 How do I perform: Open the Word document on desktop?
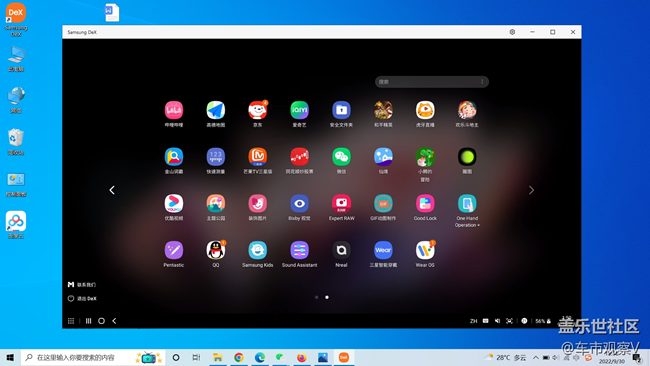click(112, 12)
